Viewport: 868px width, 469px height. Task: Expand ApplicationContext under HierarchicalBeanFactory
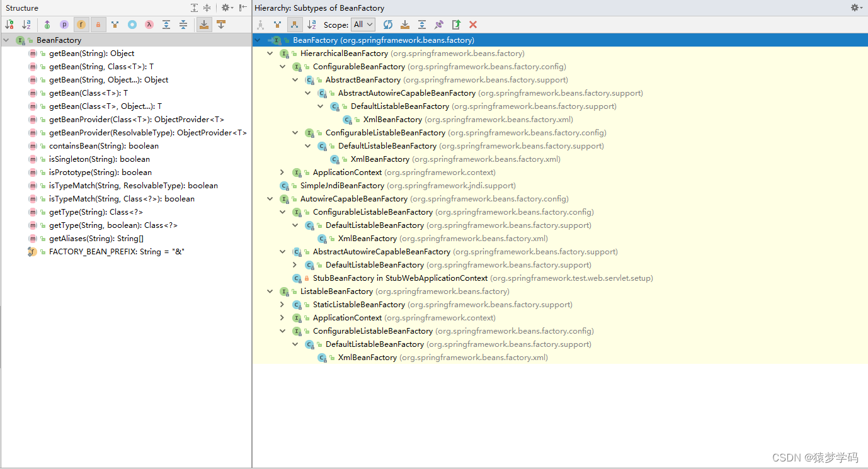coord(283,172)
